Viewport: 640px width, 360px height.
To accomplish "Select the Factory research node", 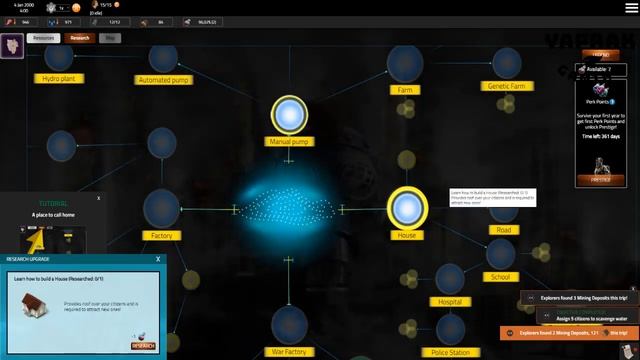I will point(161,208).
